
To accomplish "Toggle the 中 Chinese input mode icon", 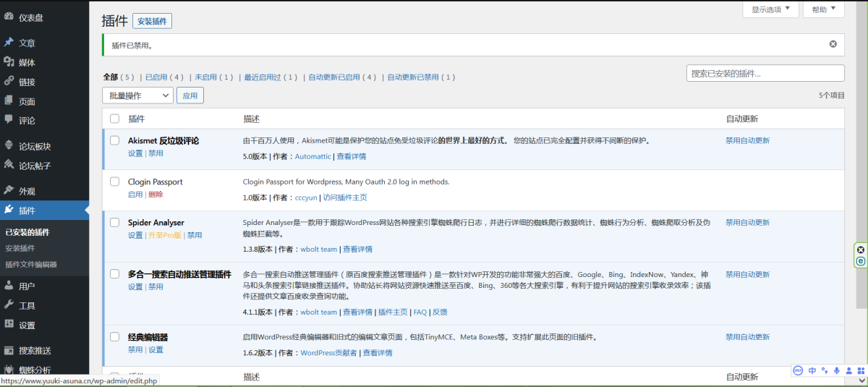I will (x=812, y=370).
